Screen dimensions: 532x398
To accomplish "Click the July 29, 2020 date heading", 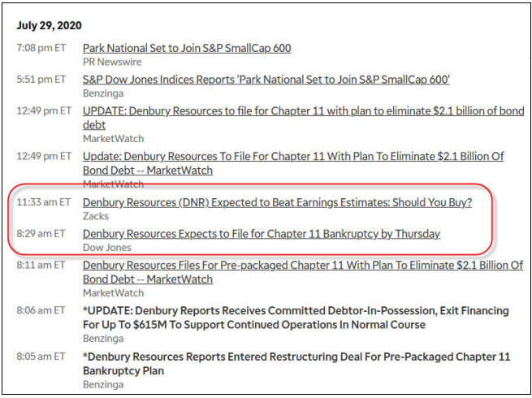I will tap(50, 25).
